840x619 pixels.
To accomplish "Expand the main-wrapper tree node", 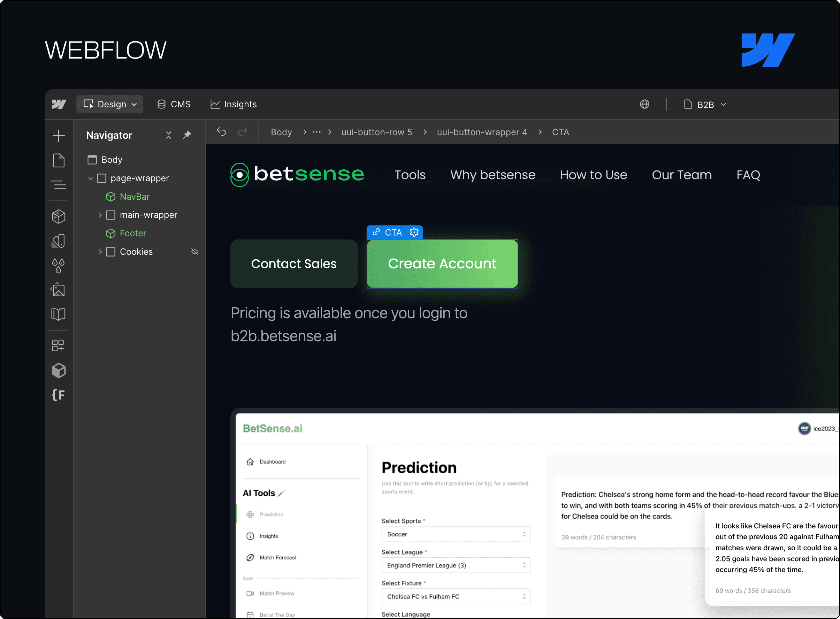I will (x=100, y=215).
